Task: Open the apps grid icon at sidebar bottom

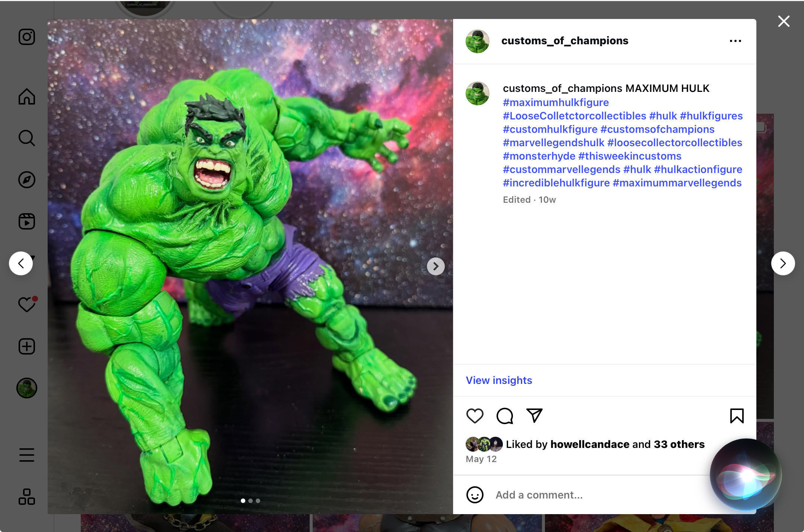Action: pyautogui.click(x=27, y=497)
